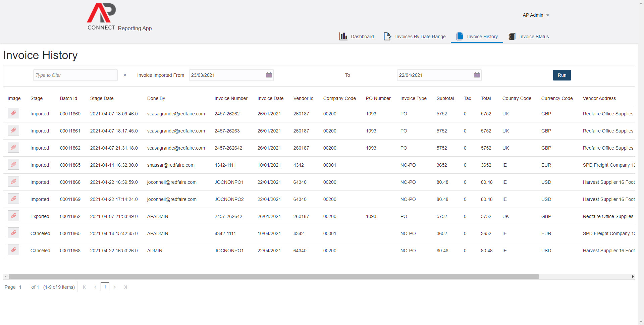
Task: Sort by the Stage Date column header
Action: point(102,98)
